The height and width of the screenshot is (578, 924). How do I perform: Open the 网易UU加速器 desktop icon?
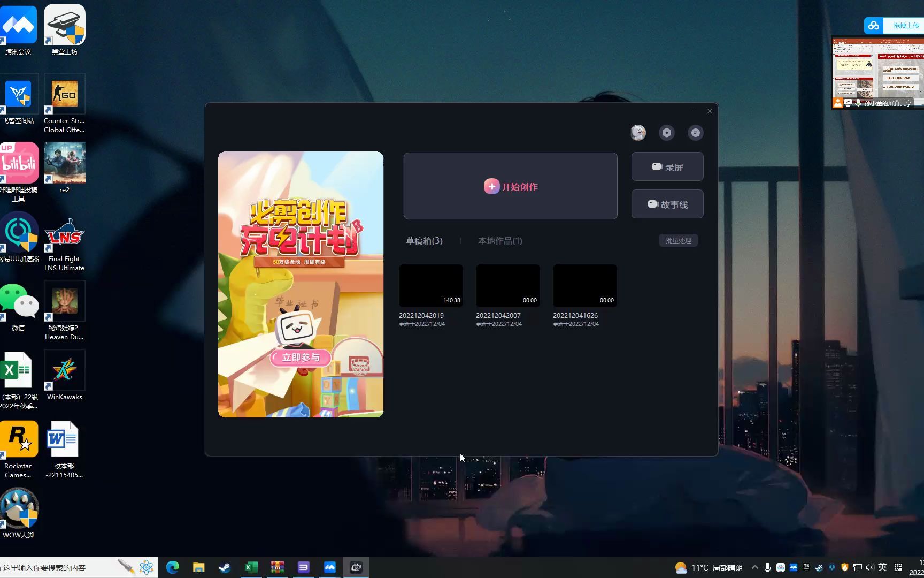tap(19, 237)
